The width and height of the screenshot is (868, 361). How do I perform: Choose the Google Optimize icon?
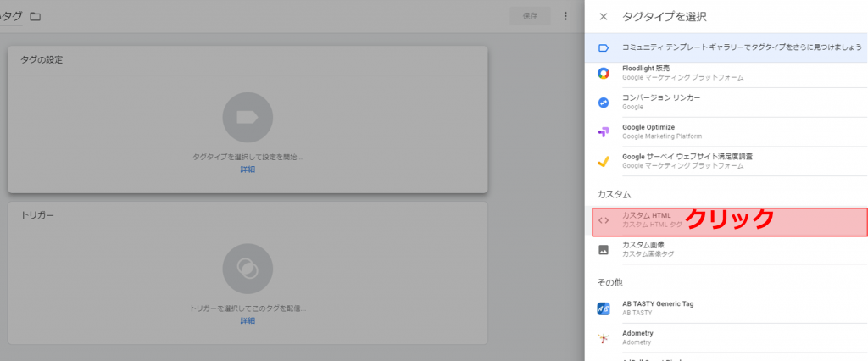click(x=604, y=132)
